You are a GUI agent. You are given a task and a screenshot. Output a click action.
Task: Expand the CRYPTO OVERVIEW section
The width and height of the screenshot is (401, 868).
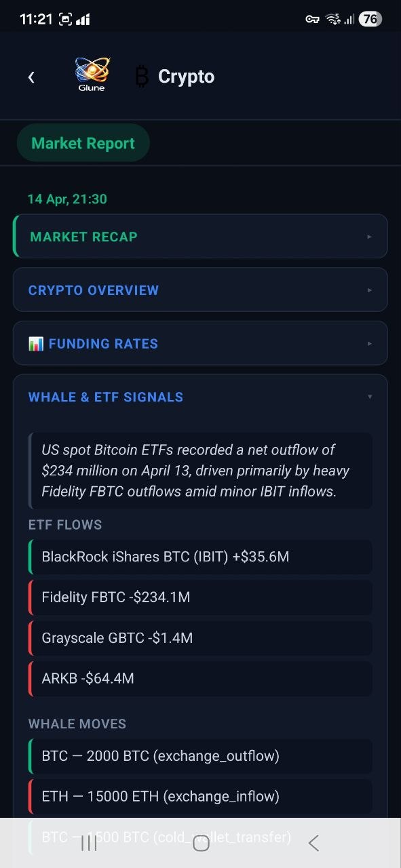(x=200, y=290)
